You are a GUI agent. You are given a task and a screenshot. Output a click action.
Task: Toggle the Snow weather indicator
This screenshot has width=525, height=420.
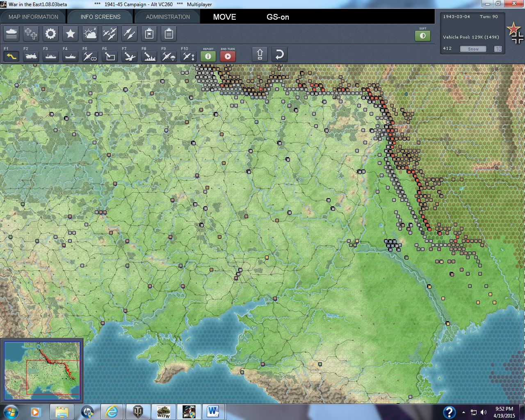473,49
